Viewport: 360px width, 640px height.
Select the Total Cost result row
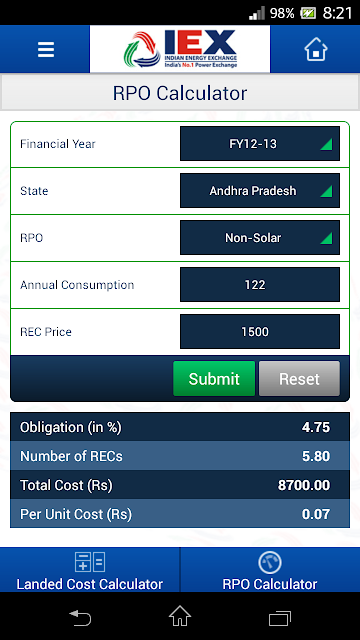pos(180,484)
